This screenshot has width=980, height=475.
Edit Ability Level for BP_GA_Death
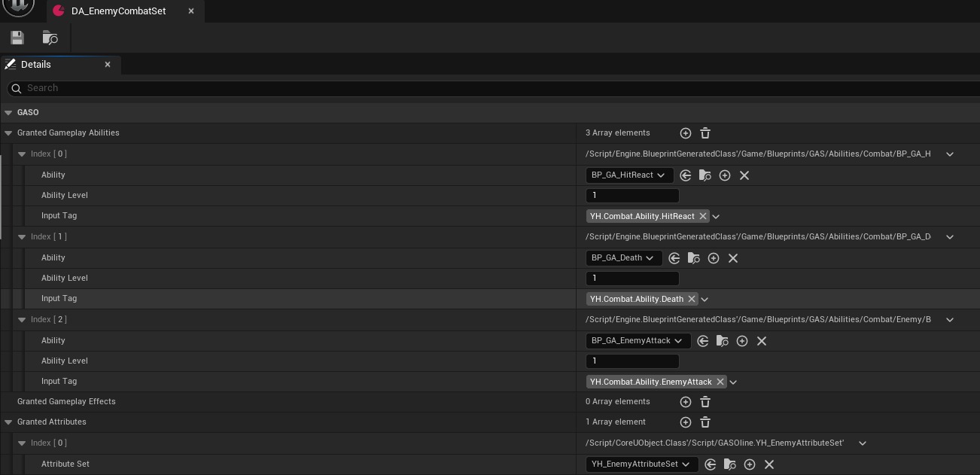tap(632, 279)
